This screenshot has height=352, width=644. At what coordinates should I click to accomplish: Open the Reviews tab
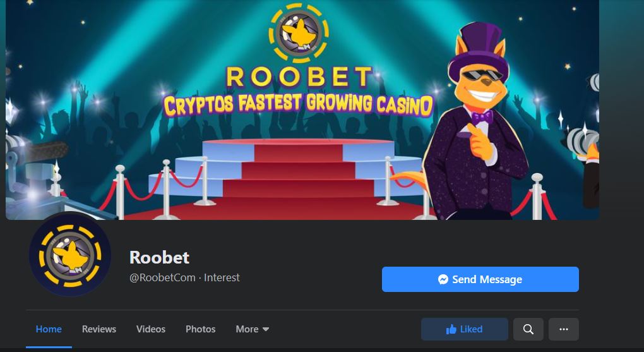pos(99,329)
